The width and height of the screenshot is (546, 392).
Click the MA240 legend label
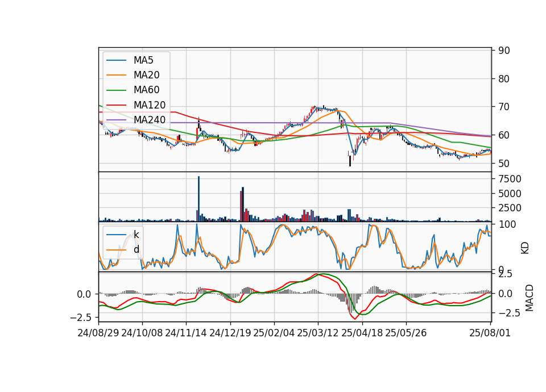click(x=150, y=120)
